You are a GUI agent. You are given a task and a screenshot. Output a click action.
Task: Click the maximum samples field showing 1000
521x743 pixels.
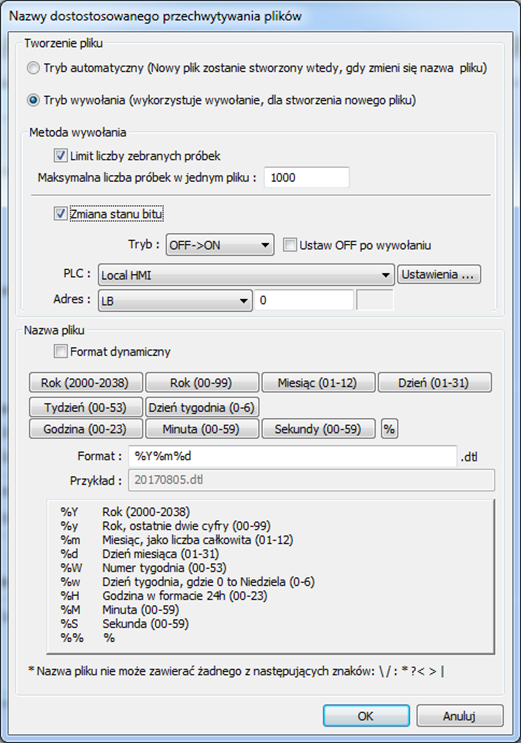click(x=307, y=178)
